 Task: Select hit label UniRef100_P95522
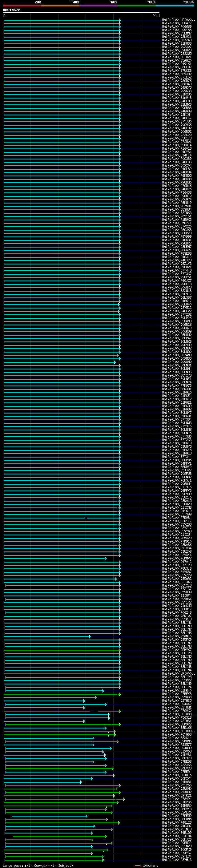point(177,843)
